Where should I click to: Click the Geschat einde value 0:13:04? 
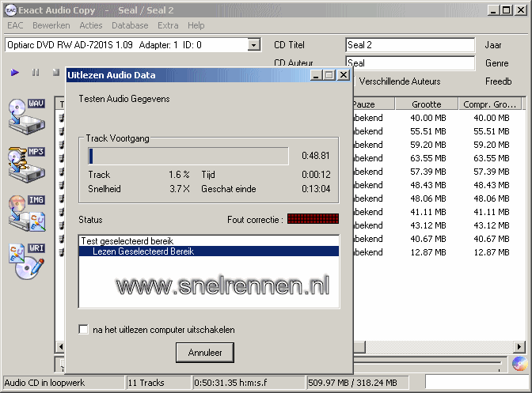(x=316, y=189)
